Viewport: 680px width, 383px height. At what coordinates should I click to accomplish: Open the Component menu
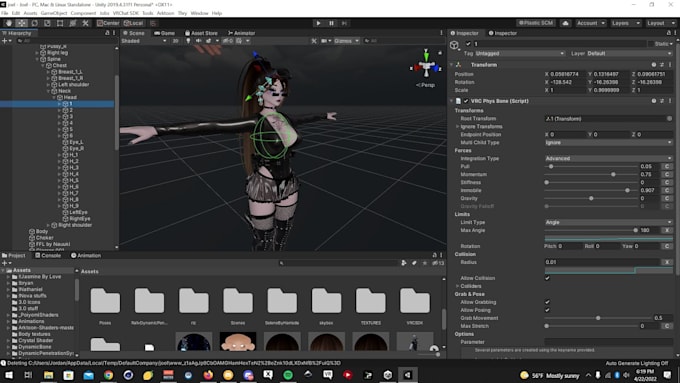(83, 13)
